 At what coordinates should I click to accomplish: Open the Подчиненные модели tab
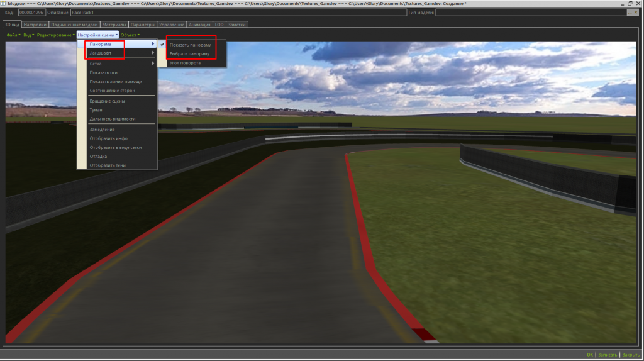click(x=74, y=25)
